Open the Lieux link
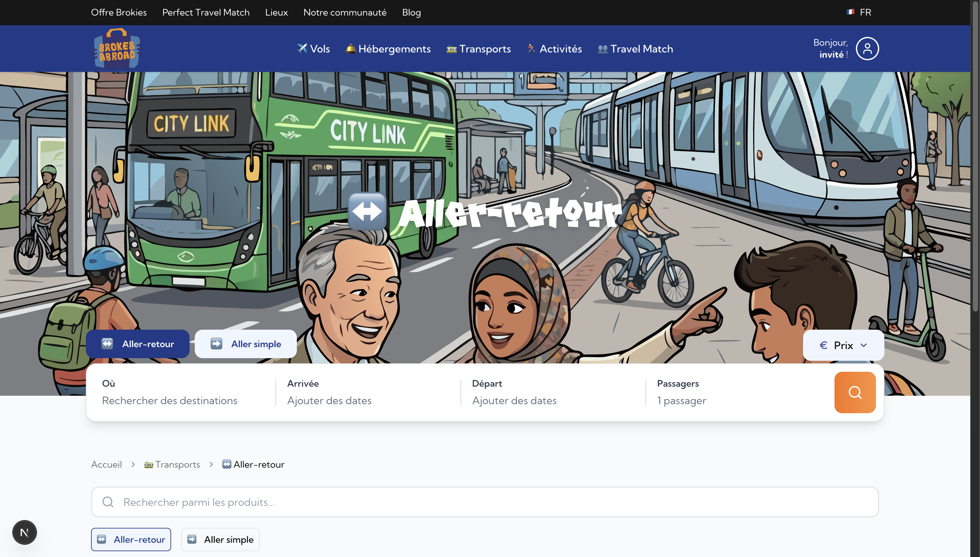 [276, 12]
